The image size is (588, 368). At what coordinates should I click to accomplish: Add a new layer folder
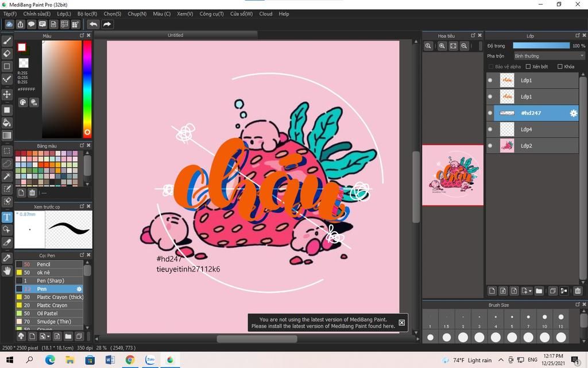coord(539,290)
